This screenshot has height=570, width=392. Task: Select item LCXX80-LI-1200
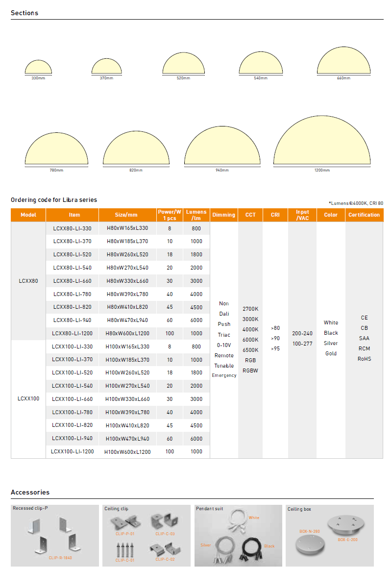73,333
